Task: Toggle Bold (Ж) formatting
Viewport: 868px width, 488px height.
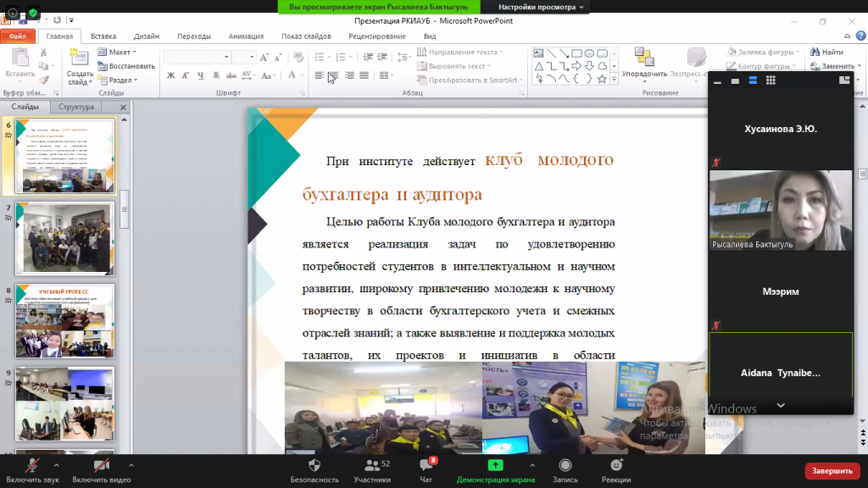Action: [x=170, y=75]
